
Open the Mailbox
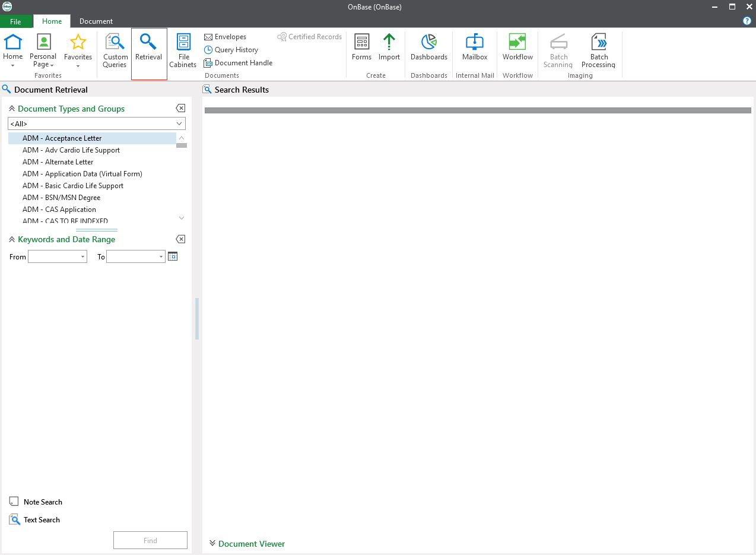(475, 47)
